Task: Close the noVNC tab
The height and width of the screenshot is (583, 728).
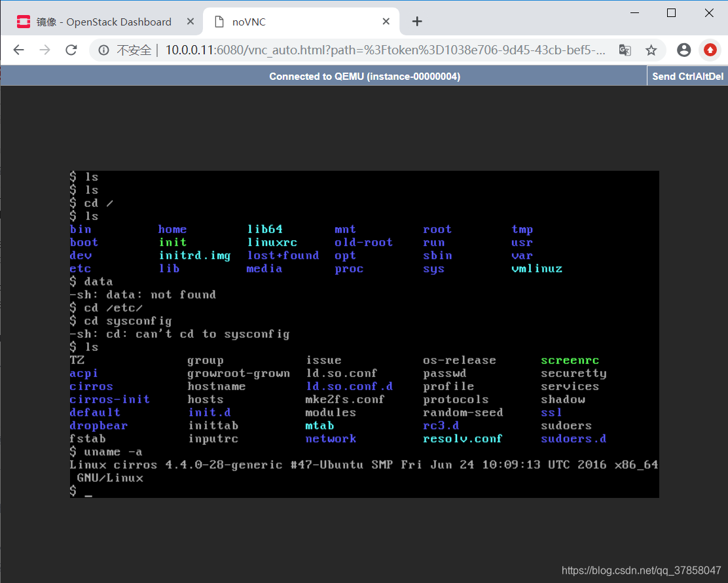Action: coord(386,21)
